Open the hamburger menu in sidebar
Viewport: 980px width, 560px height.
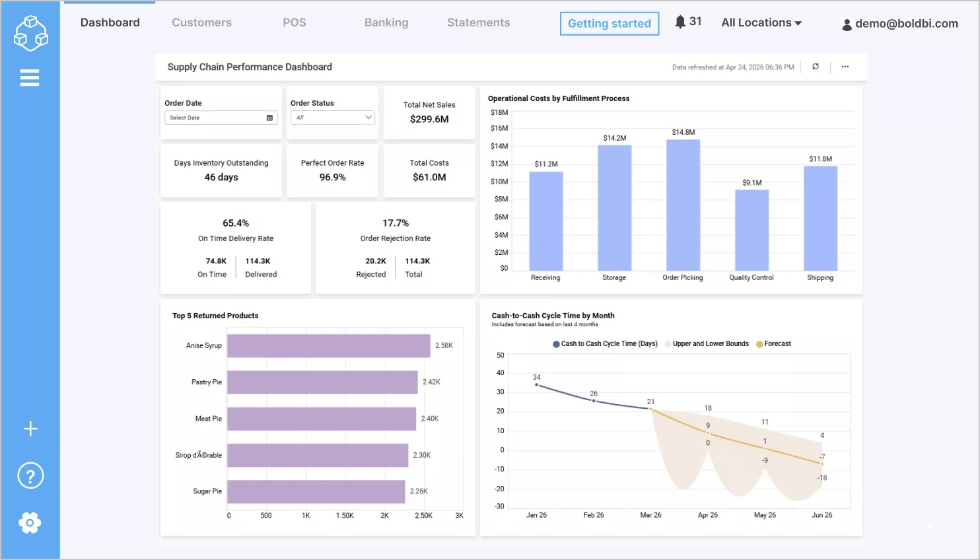point(30,78)
